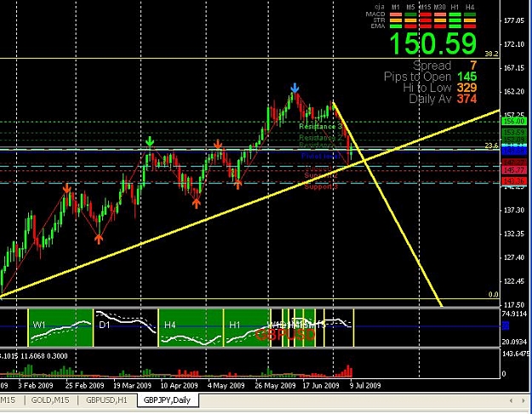This screenshot has height=414, width=532.
Task: Click the blue pivot price tag on axis
Action: pos(514,151)
